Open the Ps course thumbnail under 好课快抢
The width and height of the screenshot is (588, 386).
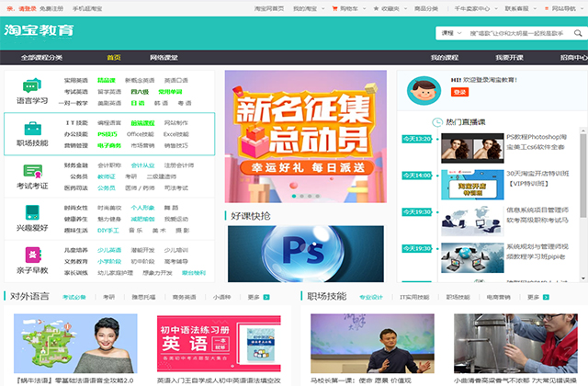(x=306, y=254)
